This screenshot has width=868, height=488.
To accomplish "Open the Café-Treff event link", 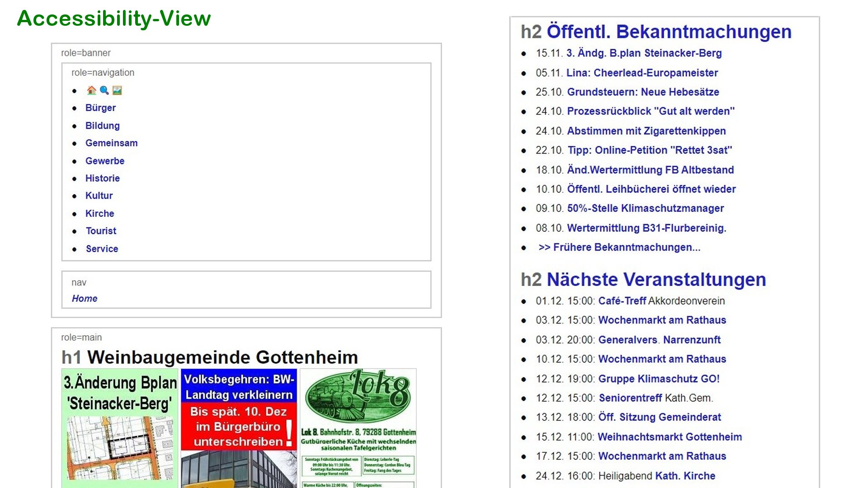I will click(x=622, y=301).
